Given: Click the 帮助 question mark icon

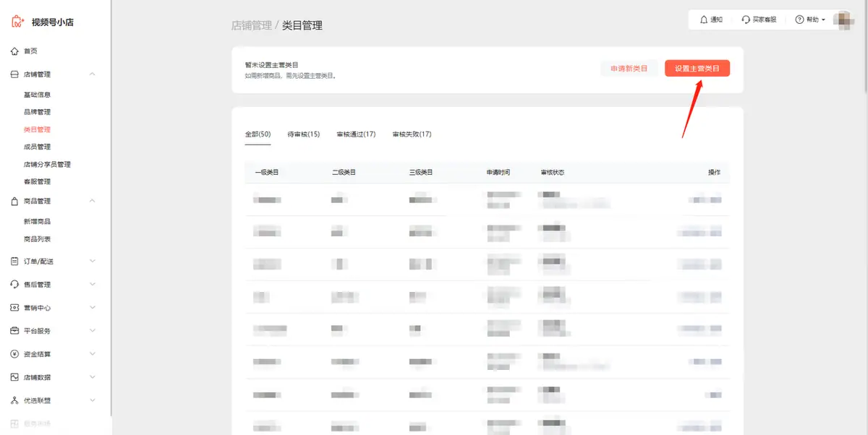Looking at the screenshot, I should click(x=799, y=20).
